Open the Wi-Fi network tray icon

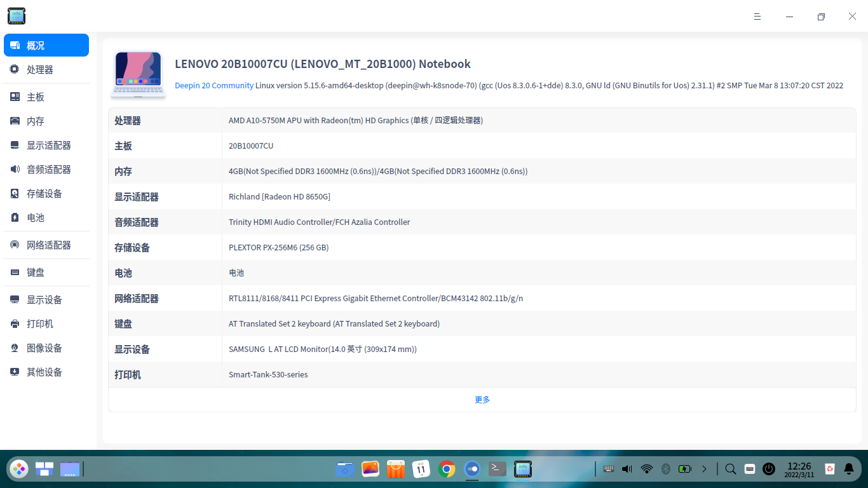click(x=647, y=469)
